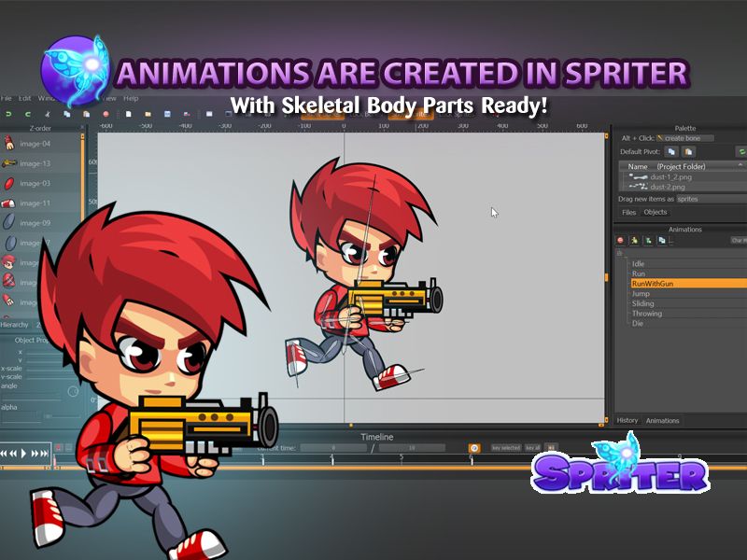Open the File menu

(x=7, y=98)
